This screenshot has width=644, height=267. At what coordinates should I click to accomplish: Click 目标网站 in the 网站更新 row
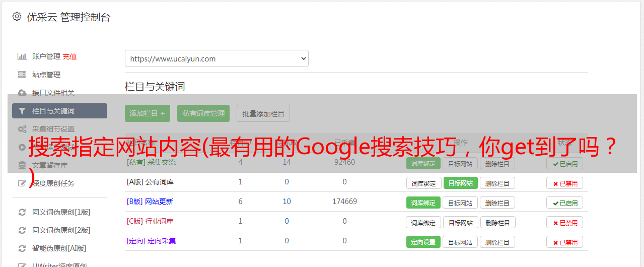(x=460, y=203)
